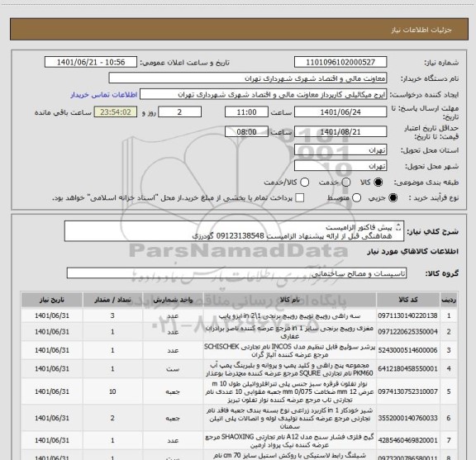Click the کد کالا column header
Viewport: 476px width, 460px height.
click(x=408, y=300)
